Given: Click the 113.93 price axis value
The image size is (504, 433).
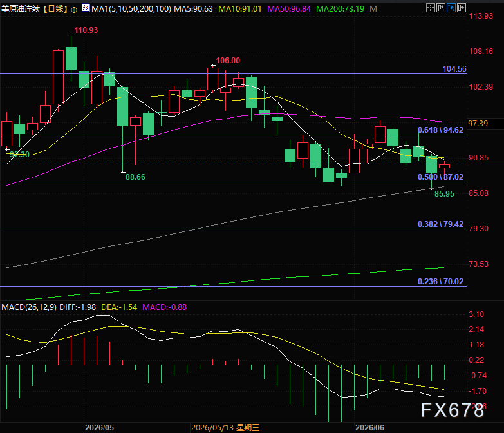Looking at the screenshot, I should [x=481, y=16].
